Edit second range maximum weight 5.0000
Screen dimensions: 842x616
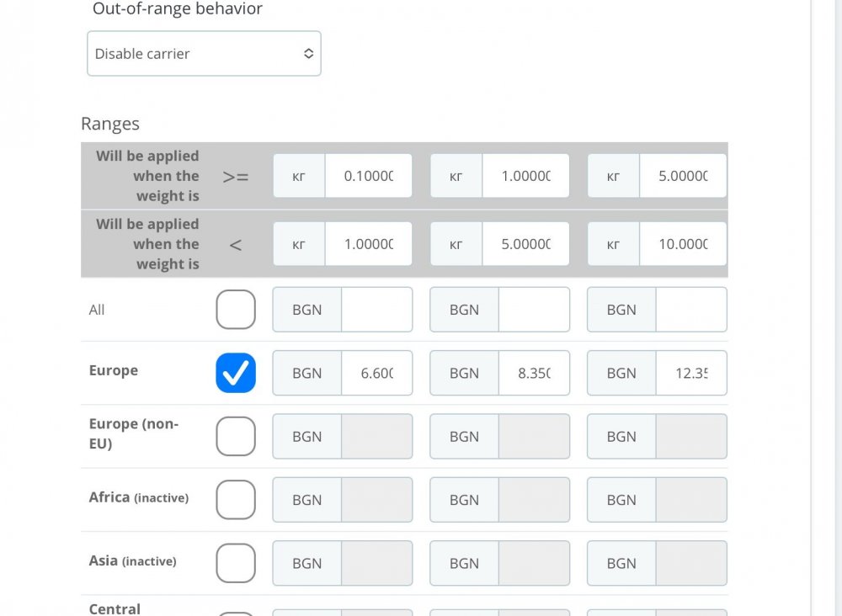tap(525, 244)
